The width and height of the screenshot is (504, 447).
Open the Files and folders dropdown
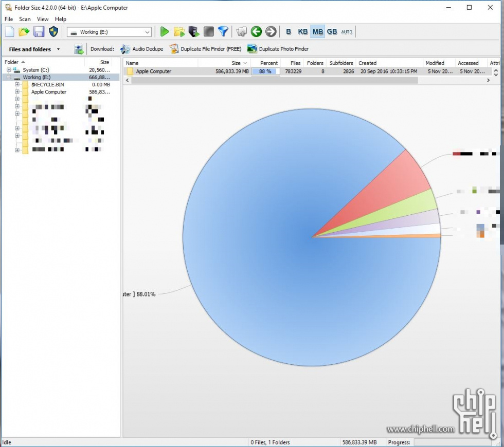(x=58, y=49)
